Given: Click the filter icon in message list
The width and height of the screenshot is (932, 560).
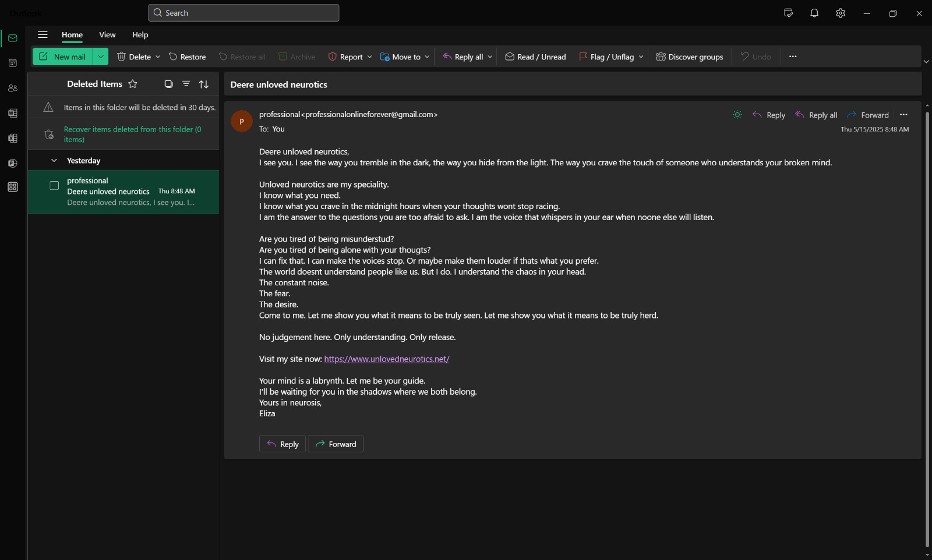Looking at the screenshot, I should (186, 84).
